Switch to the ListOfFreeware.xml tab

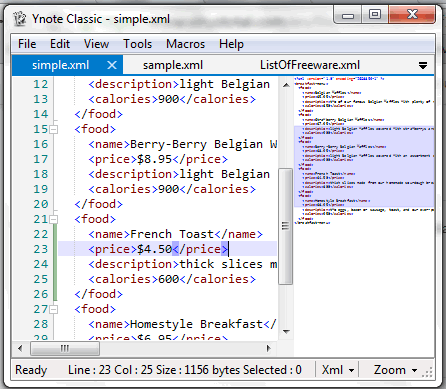pyautogui.click(x=310, y=65)
